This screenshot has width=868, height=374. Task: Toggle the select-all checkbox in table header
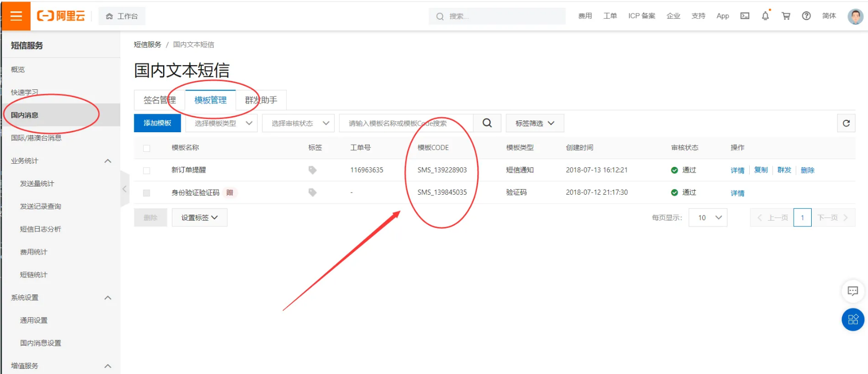click(x=147, y=148)
